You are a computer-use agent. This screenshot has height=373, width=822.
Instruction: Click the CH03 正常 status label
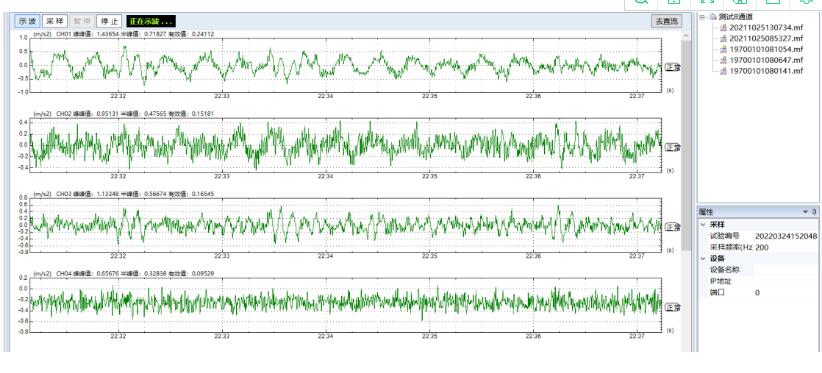click(x=673, y=227)
